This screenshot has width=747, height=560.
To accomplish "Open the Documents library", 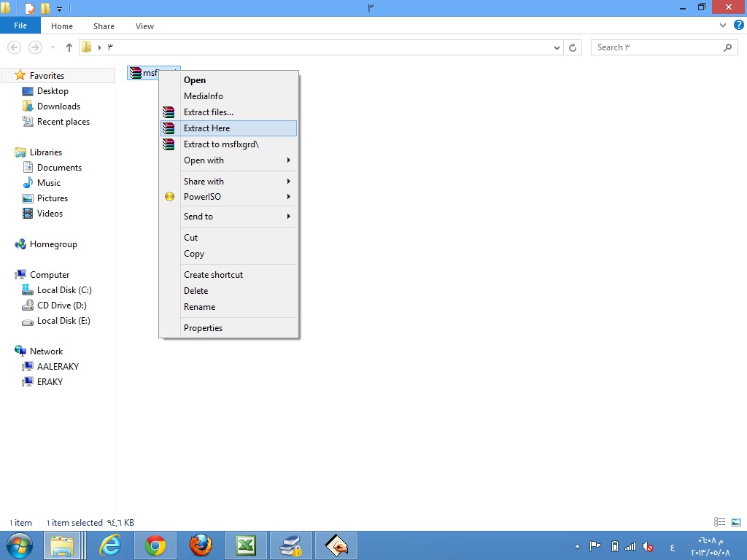I will tap(59, 167).
